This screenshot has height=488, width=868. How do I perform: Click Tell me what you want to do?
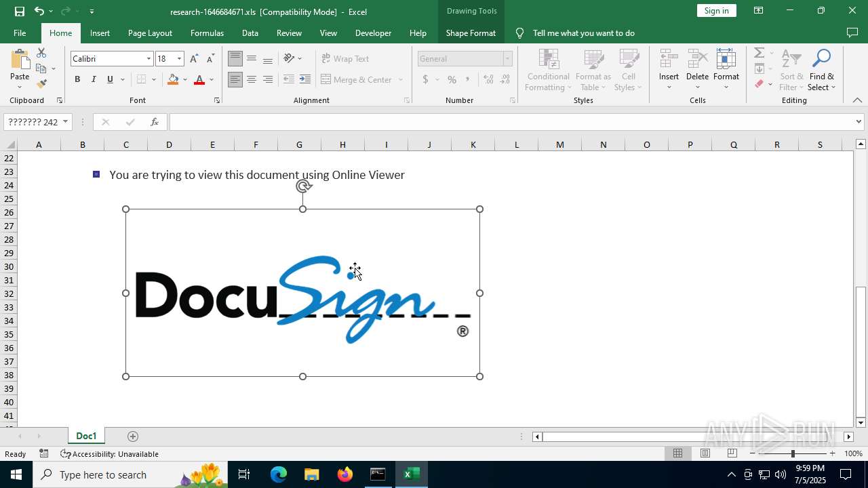click(x=584, y=33)
